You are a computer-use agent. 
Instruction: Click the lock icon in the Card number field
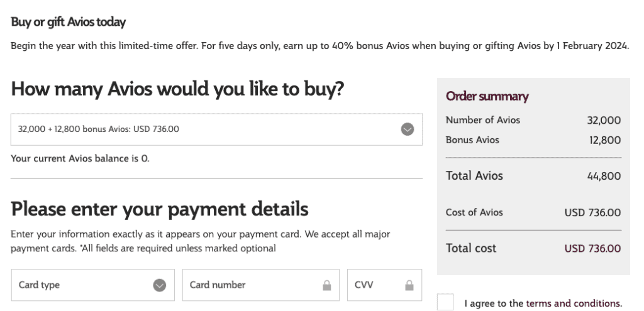pyautogui.click(x=326, y=285)
